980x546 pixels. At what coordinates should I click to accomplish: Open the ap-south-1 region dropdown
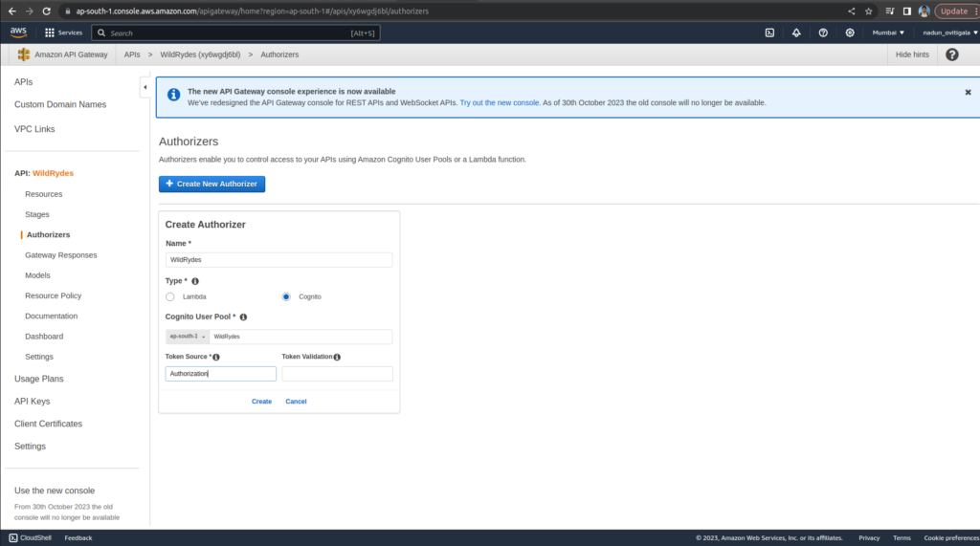click(188, 336)
